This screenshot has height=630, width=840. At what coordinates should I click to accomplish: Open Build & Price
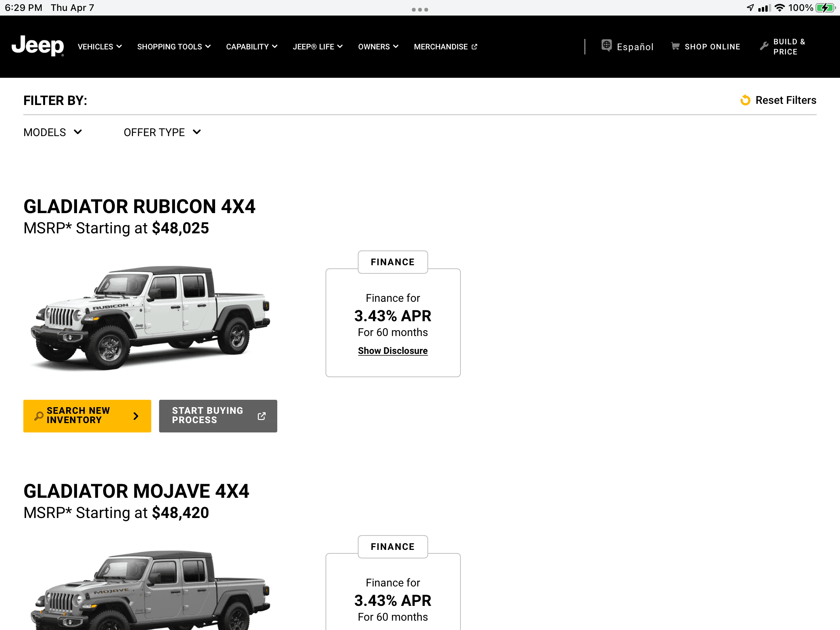(x=783, y=47)
